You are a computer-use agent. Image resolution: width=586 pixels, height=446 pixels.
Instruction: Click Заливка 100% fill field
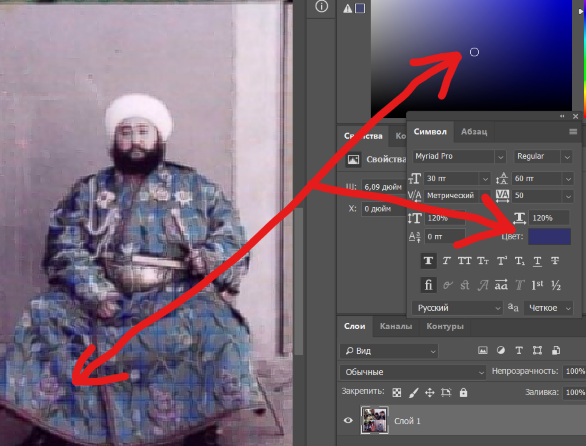575,392
